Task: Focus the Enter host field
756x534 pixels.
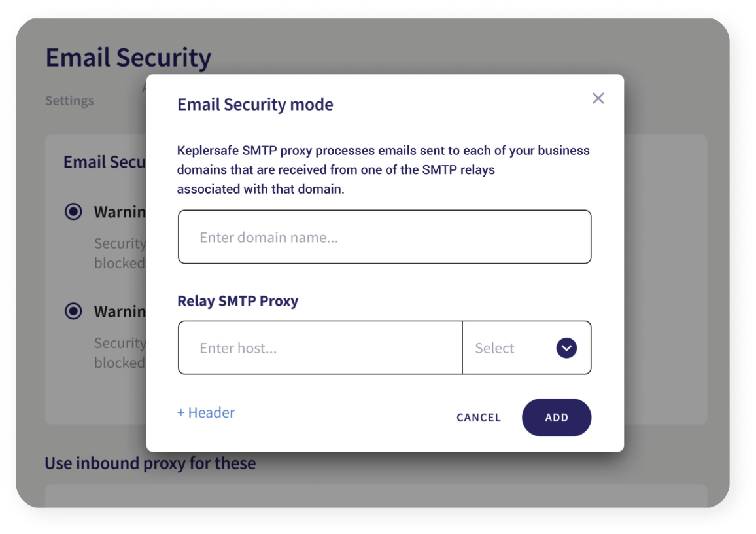Action: (x=320, y=347)
